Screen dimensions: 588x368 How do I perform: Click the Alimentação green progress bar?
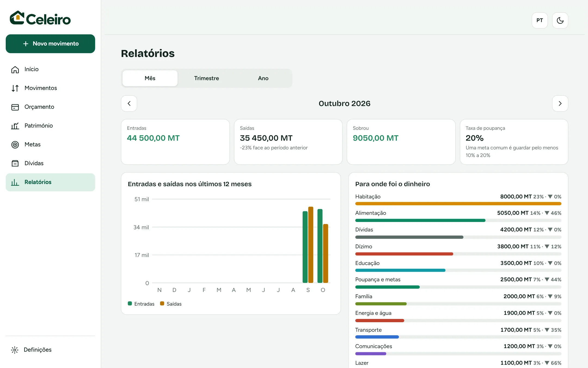click(x=420, y=221)
